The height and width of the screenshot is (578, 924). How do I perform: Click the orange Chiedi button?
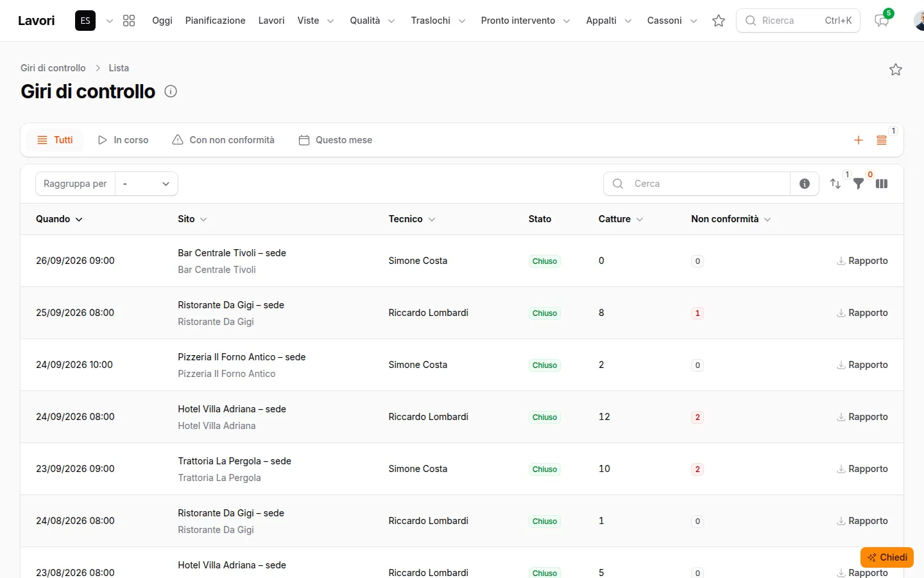tap(887, 557)
